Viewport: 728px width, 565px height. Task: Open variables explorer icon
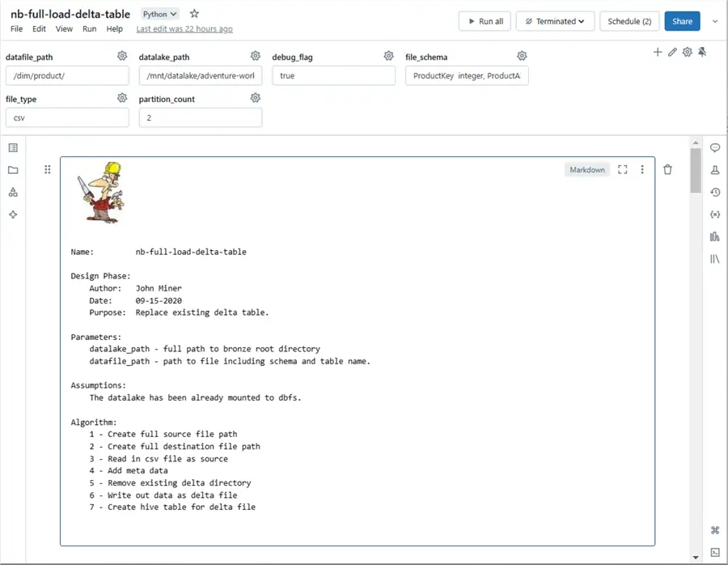tap(715, 215)
